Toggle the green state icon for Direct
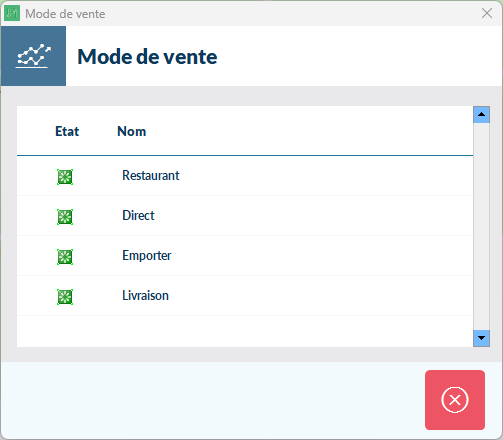Image resolution: width=503 pixels, height=440 pixels. pyautogui.click(x=65, y=217)
